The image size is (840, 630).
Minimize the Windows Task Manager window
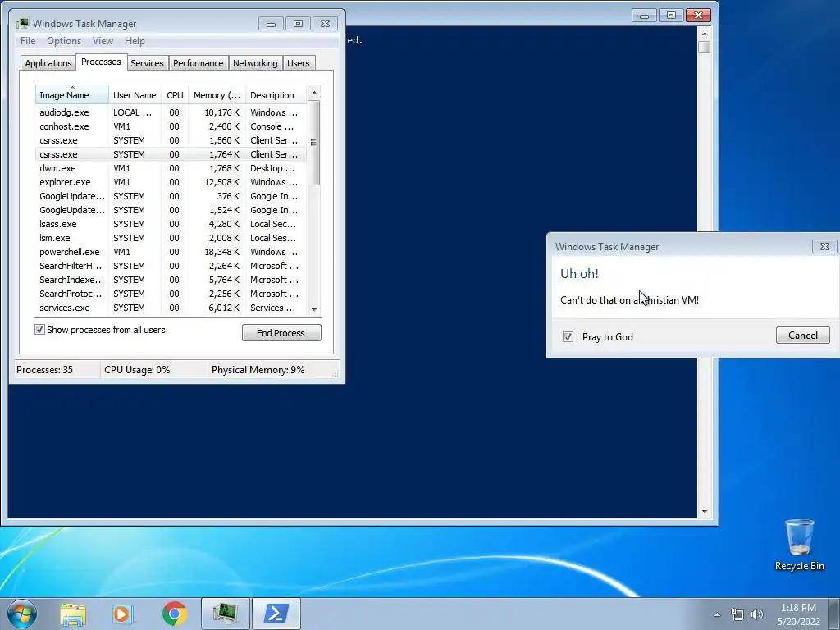point(271,24)
